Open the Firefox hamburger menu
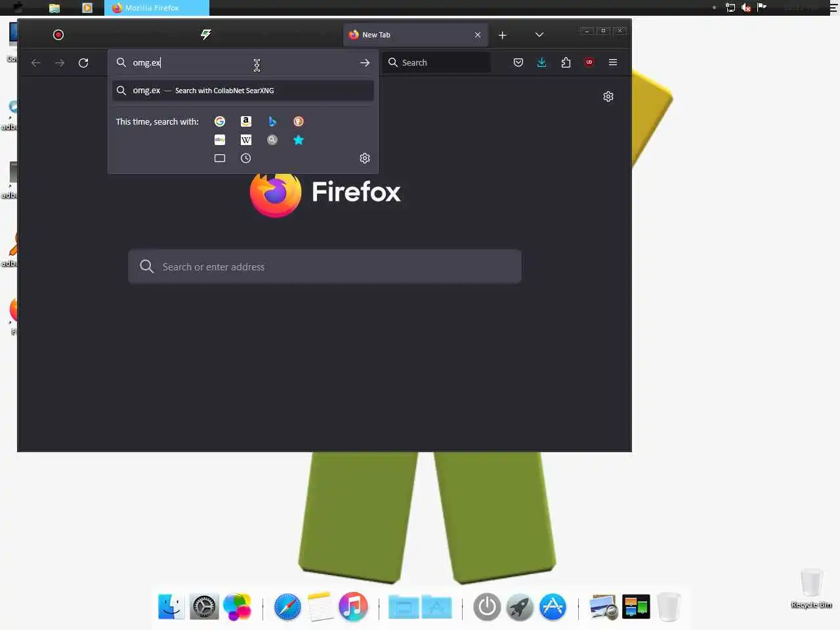The width and height of the screenshot is (840, 630). coord(613,62)
